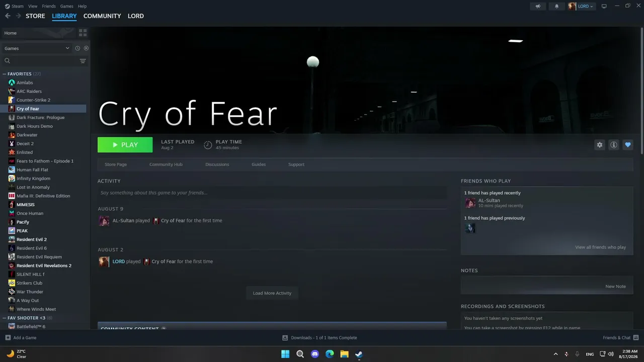Switch to the COMMUNITY tab
The image size is (644, 362).
(102, 16)
